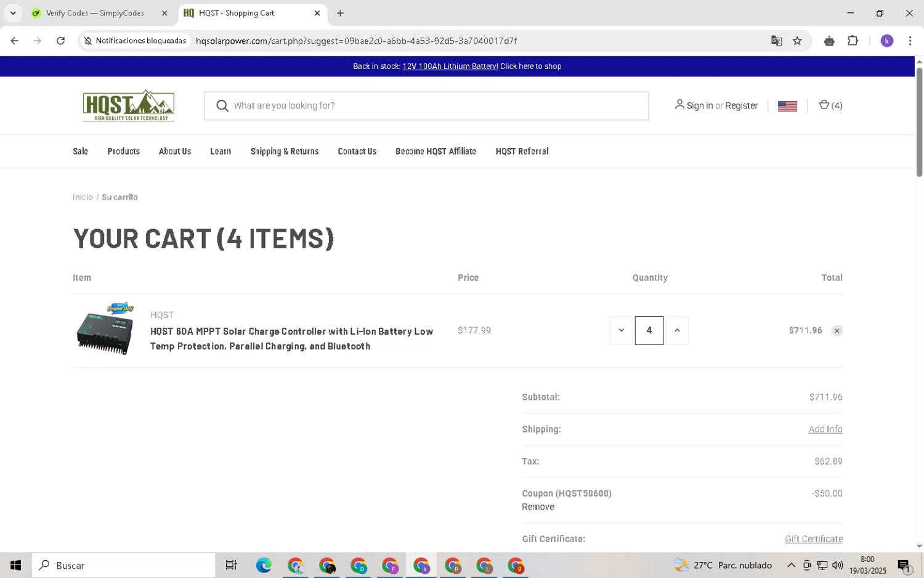Viewport: 924px width, 578px height.
Task: Open the cart basket icon (4)
Action: pos(830,105)
